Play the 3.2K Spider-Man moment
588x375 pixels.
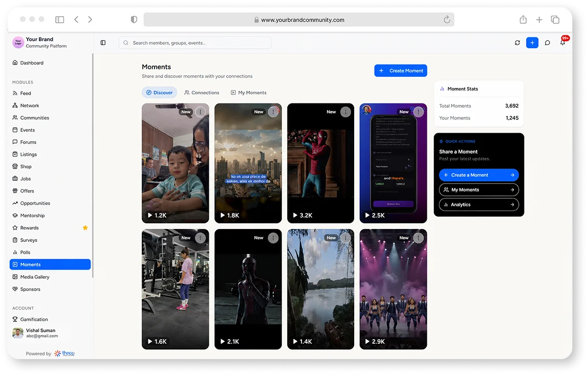pos(321,163)
